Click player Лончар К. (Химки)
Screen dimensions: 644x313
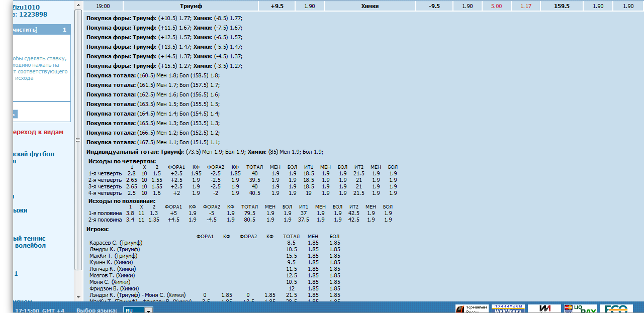(113, 269)
